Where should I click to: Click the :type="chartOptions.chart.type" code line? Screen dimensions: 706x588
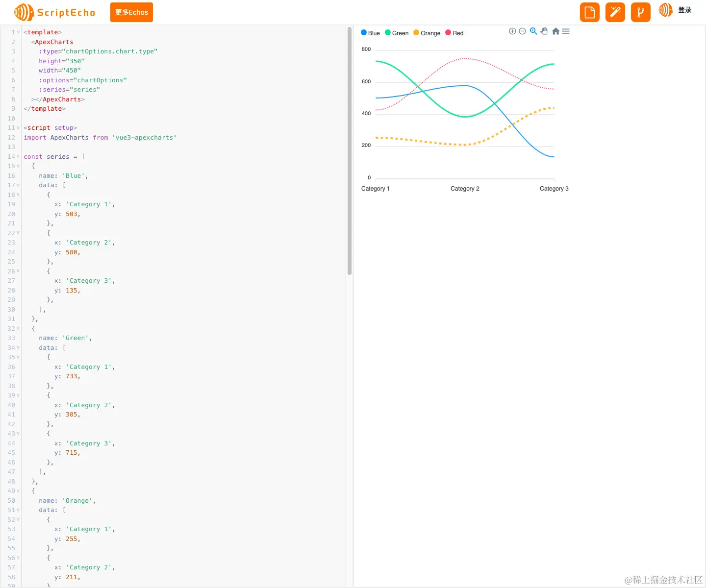click(x=98, y=51)
